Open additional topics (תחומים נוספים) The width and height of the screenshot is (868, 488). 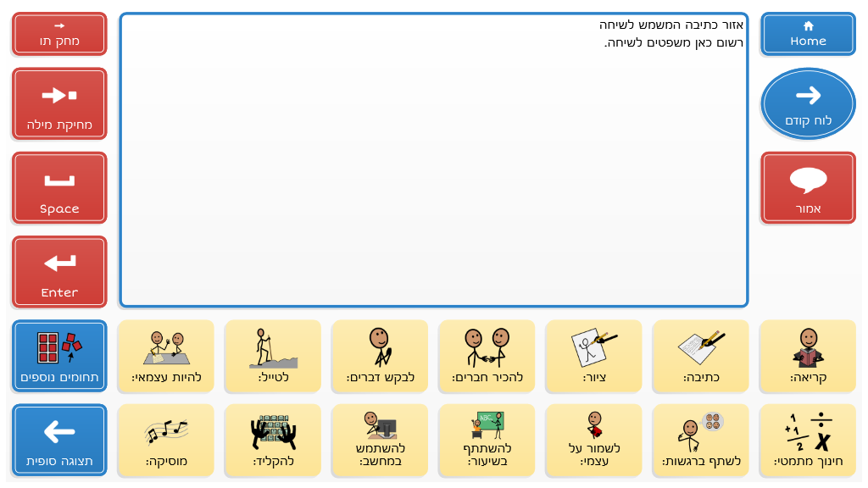59,356
